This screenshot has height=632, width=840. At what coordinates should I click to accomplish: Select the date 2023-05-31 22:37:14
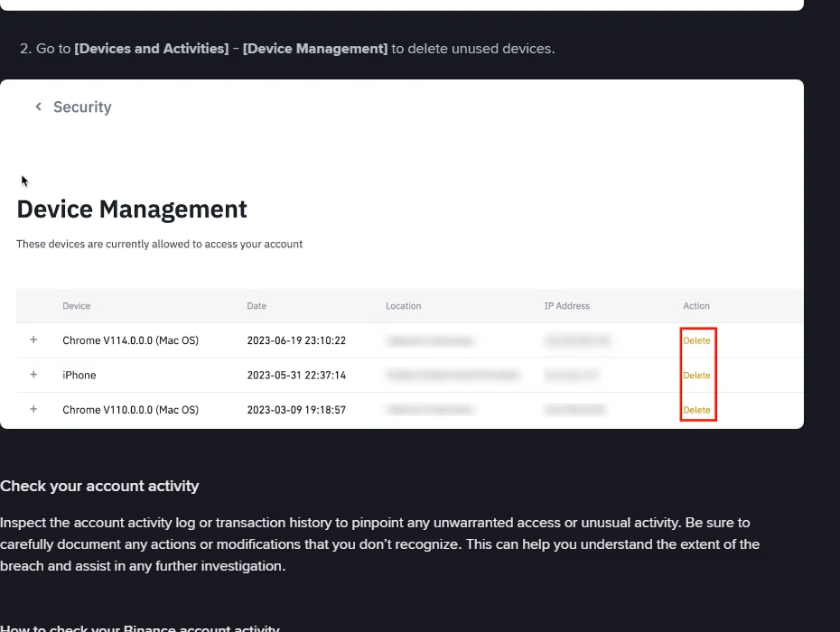pyautogui.click(x=296, y=376)
